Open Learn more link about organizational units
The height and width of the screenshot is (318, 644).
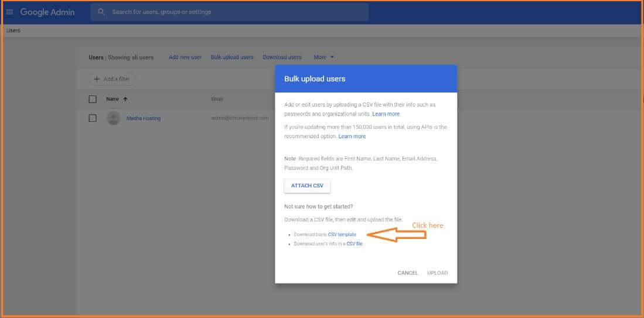click(x=386, y=114)
